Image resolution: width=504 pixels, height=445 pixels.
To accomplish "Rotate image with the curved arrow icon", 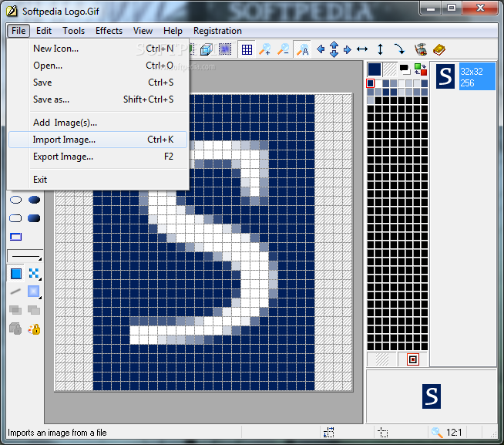I will tap(399, 49).
